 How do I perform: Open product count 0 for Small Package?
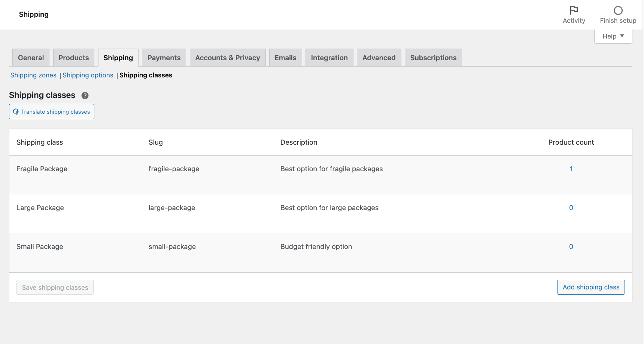click(x=571, y=247)
